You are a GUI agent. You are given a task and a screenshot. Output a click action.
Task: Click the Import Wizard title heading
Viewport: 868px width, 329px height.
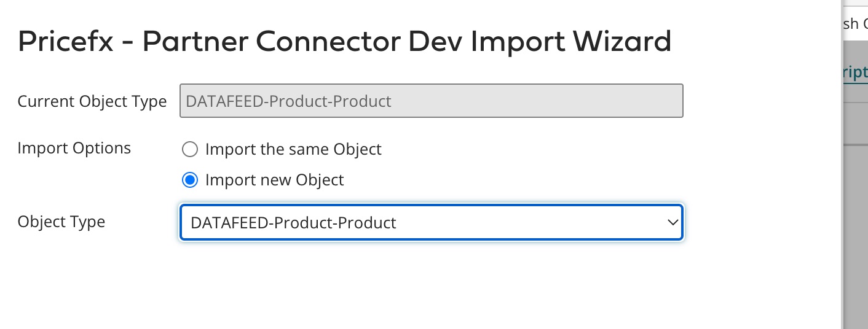pos(344,42)
